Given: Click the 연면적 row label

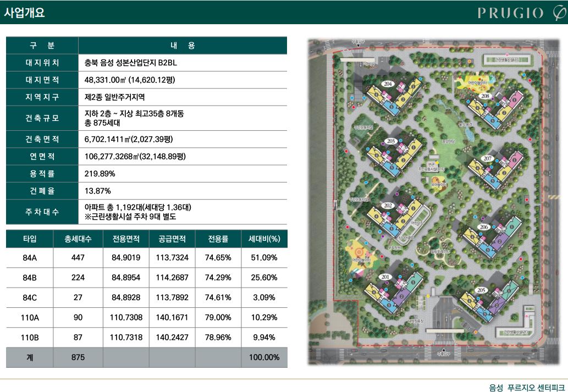Looking at the screenshot, I should coord(42,157).
